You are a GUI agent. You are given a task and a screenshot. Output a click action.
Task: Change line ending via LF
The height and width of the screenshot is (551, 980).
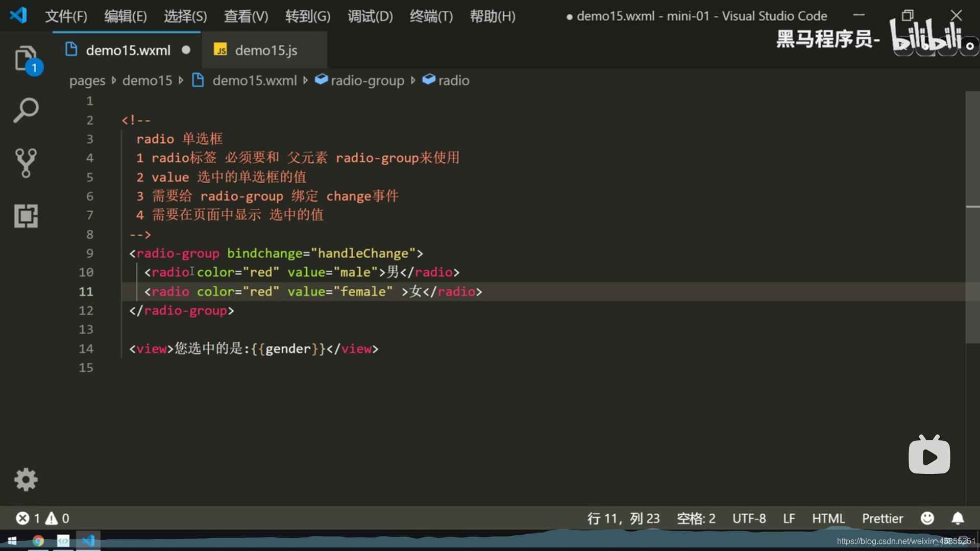point(789,518)
